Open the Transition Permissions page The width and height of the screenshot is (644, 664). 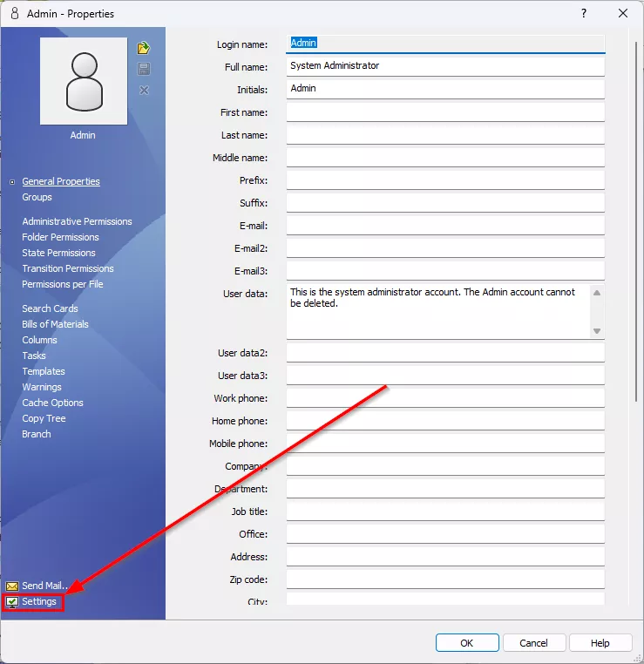(68, 268)
